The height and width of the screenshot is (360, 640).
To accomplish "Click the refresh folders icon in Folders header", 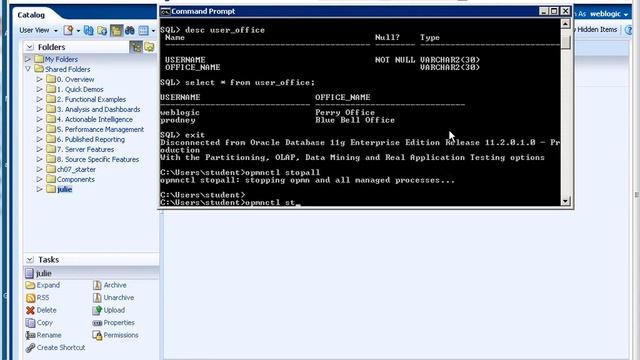I will coord(149,47).
